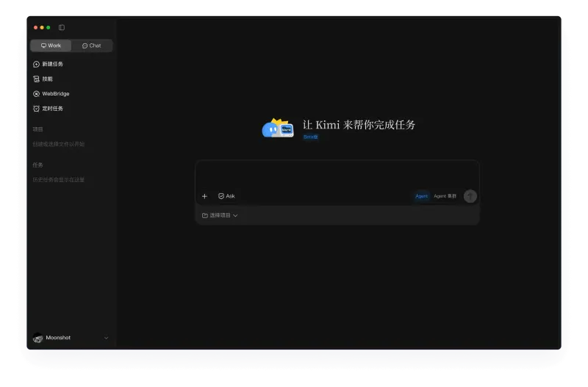The image size is (588, 387).
Task: Minimize the window with yellow button
Action: point(42,27)
